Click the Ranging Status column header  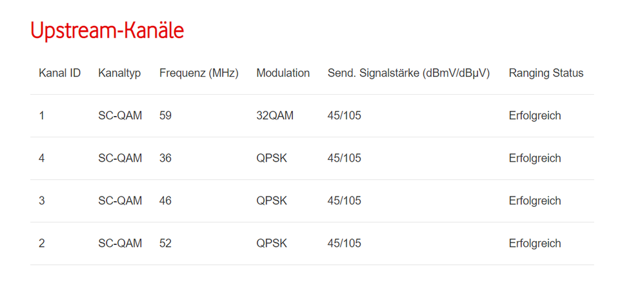click(546, 73)
